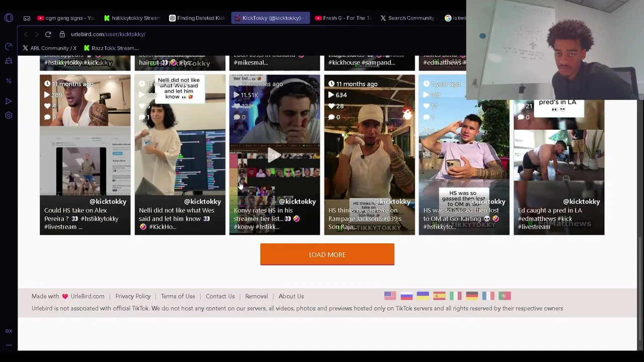Open the 'HS thinks he can take on Rampage Jackson' video
The width and height of the screenshot is (644, 362).
(369, 155)
